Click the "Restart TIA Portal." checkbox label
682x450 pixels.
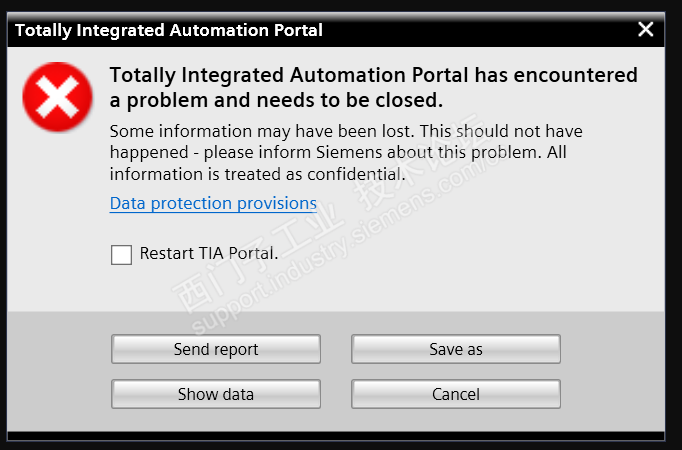209,254
